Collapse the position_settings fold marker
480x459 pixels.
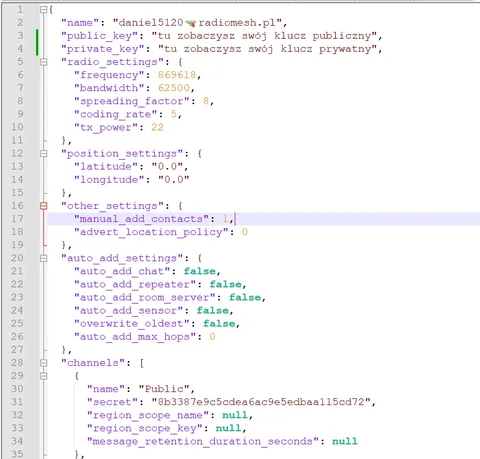click(43, 154)
